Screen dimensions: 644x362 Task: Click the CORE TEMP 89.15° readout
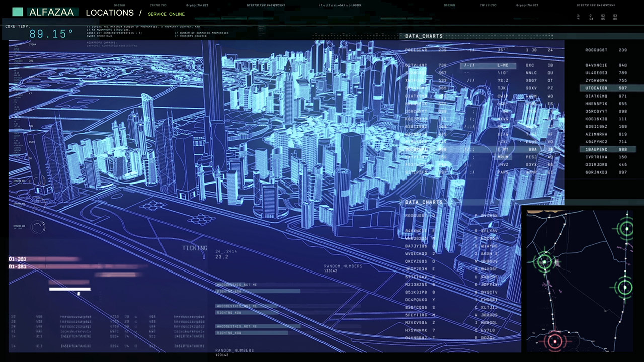pos(51,34)
